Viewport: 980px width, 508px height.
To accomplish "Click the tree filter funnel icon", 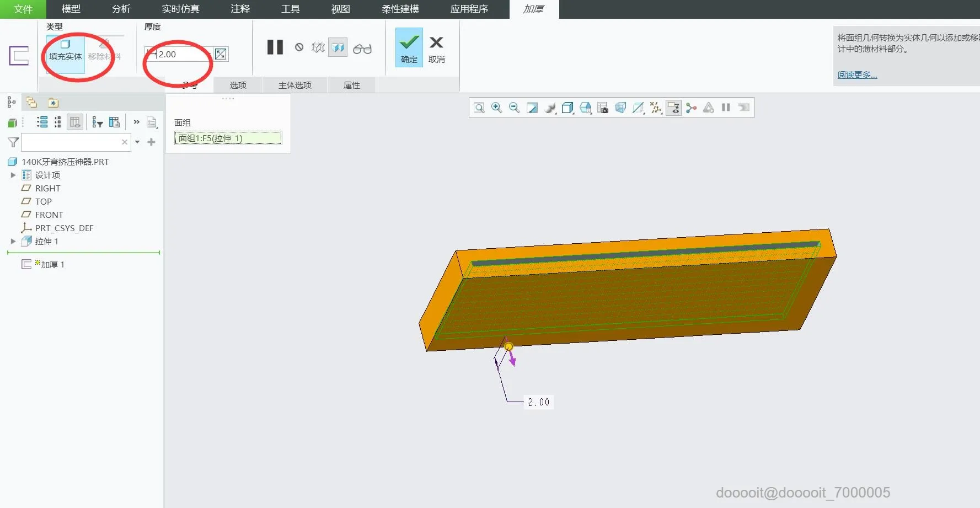I will (13, 142).
